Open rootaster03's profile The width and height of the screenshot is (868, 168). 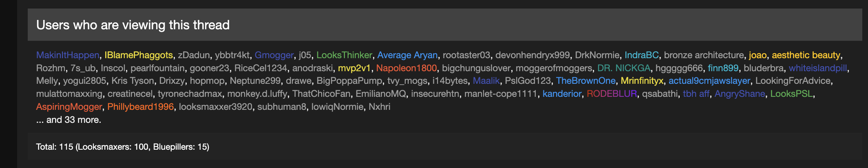[466, 55]
